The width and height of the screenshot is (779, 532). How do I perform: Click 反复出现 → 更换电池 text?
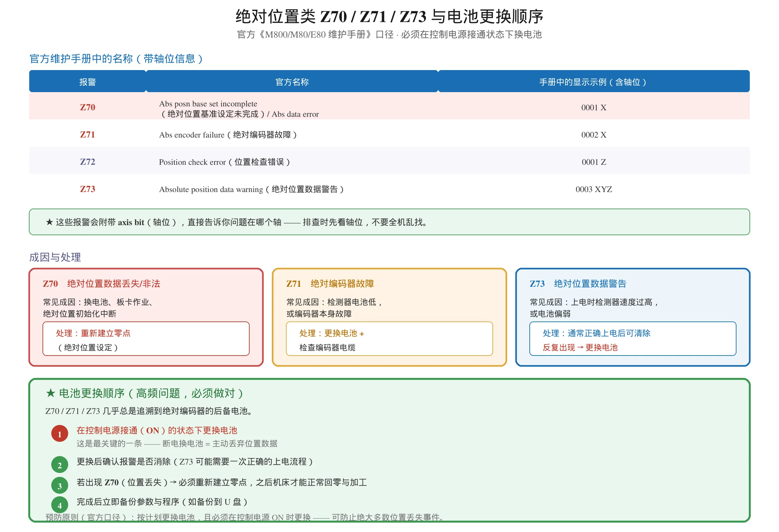pyautogui.click(x=580, y=347)
